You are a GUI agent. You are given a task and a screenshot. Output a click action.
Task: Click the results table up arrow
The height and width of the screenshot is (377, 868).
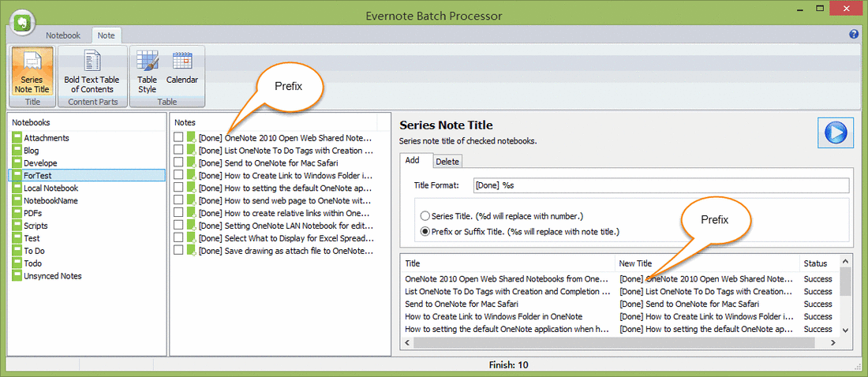[845, 261]
